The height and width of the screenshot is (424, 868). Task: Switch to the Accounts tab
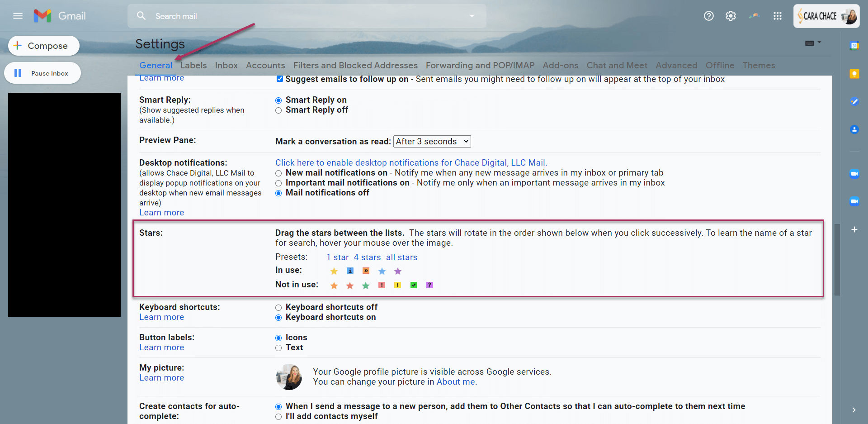click(265, 65)
